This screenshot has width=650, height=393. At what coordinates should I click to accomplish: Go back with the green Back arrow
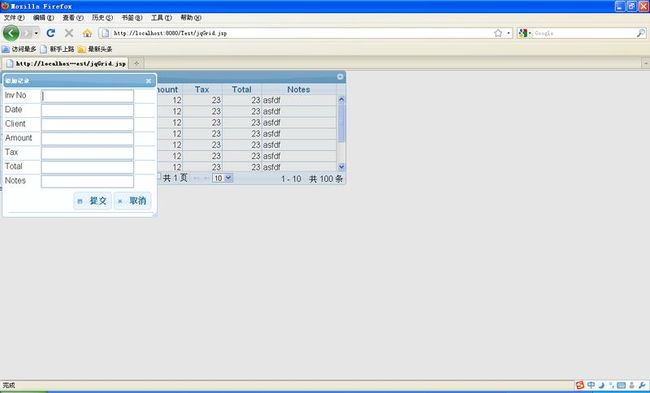11,33
